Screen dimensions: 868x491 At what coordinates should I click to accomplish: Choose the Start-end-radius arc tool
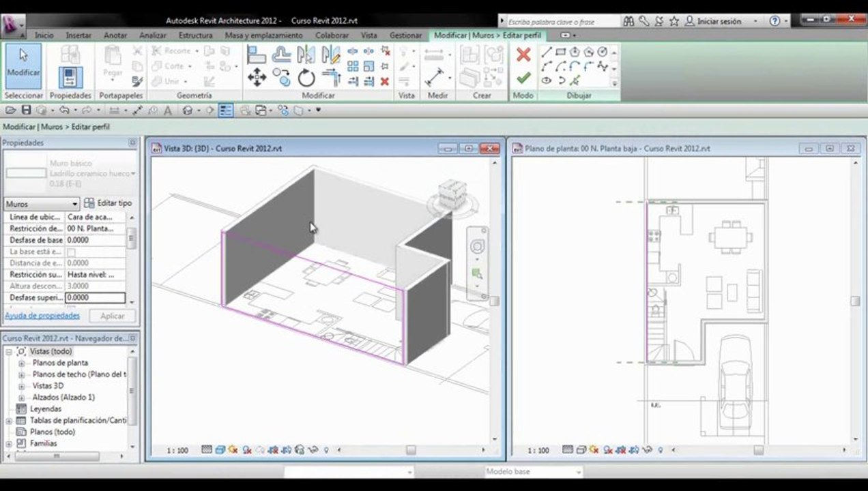coord(547,66)
